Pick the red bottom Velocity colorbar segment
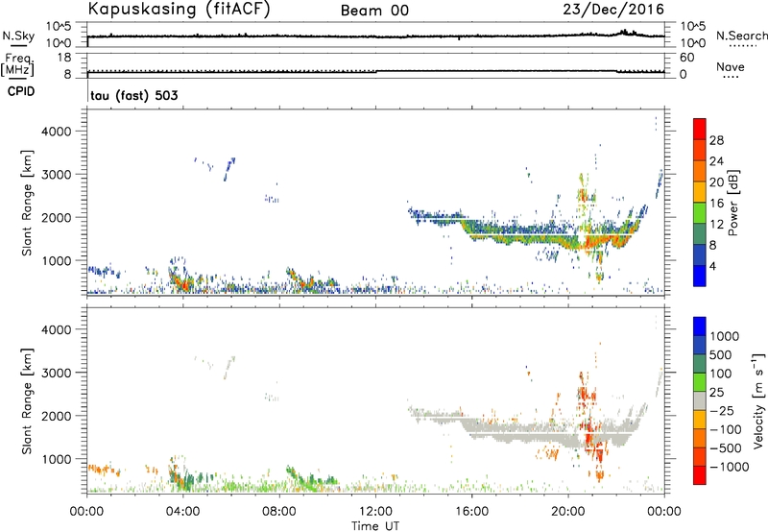The height and width of the screenshot is (532, 768). (700, 475)
